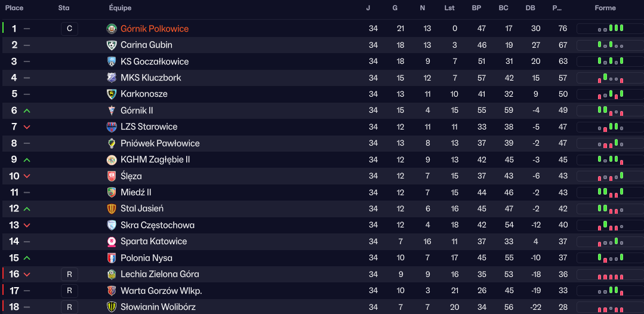This screenshot has height=314, width=644.
Task: Click the Carina Gubin club badge
Action: tap(112, 45)
